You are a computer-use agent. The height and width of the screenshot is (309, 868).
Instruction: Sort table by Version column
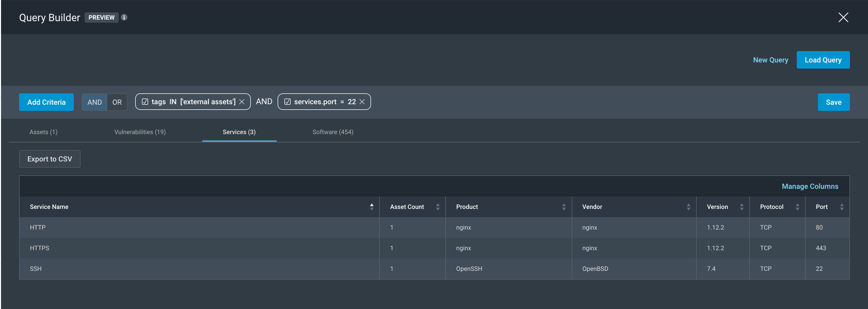(x=742, y=207)
